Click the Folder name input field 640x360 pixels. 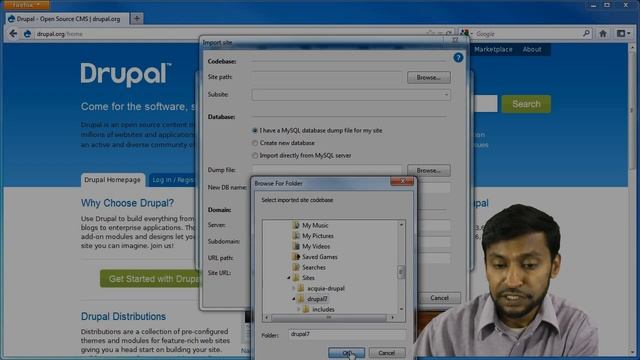(x=347, y=334)
